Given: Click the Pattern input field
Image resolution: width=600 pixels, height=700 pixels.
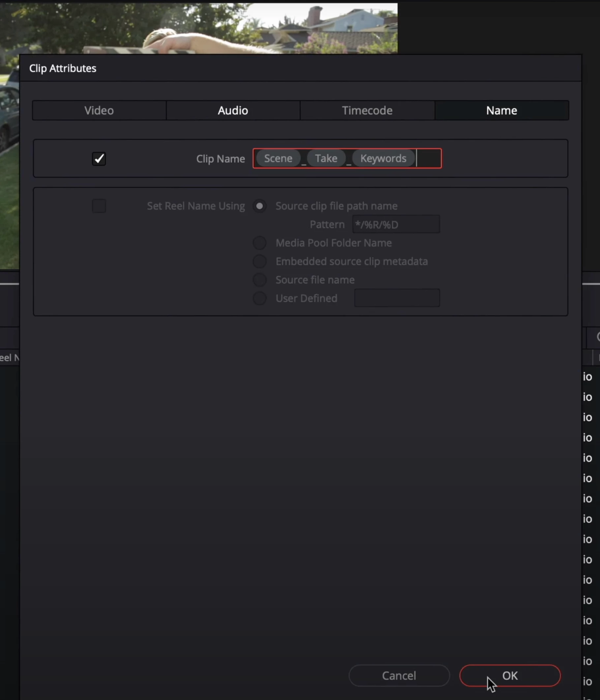Looking at the screenshot, I should [396, 224].
